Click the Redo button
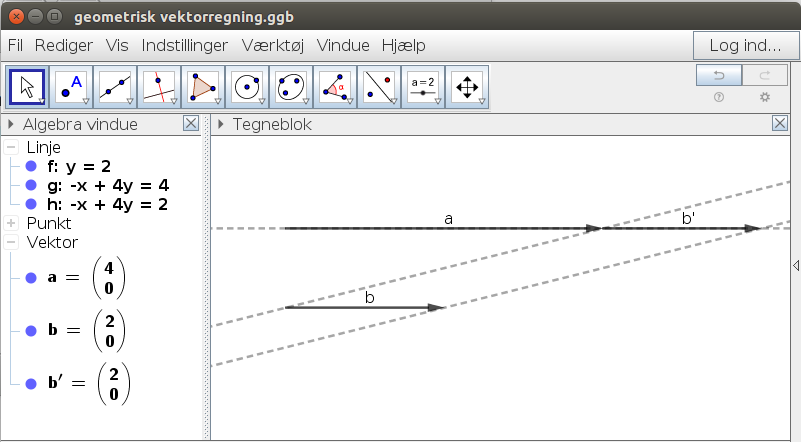The image size is (801, 442). 765,76
